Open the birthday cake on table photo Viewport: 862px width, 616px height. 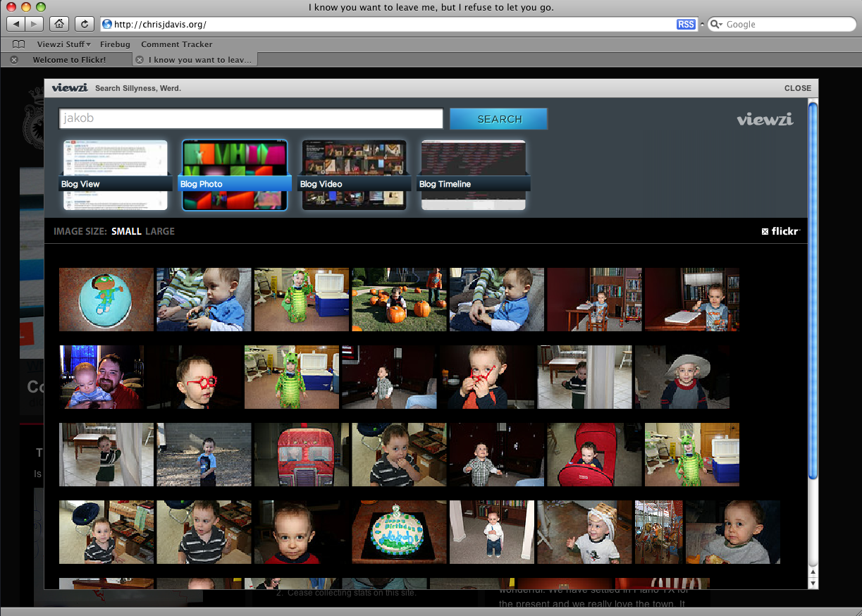point(399,532)
